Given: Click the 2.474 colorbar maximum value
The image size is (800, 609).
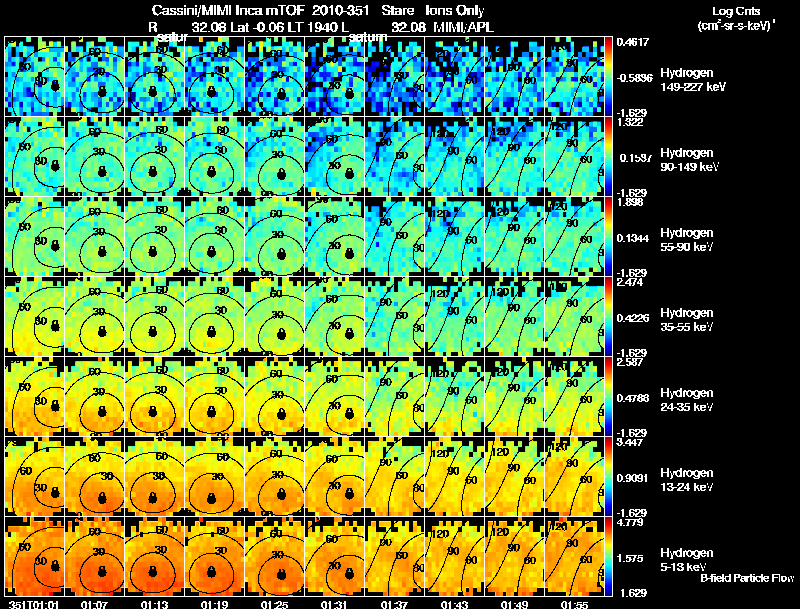Looking at the screenshot, I should 630,282.
